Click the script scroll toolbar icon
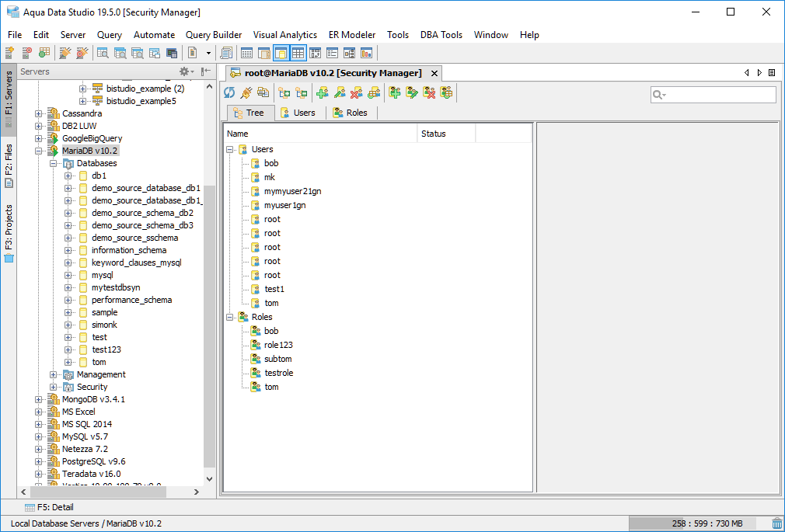Screen dimensions: 785x532 pyautogui.click(x=226, y=53)
